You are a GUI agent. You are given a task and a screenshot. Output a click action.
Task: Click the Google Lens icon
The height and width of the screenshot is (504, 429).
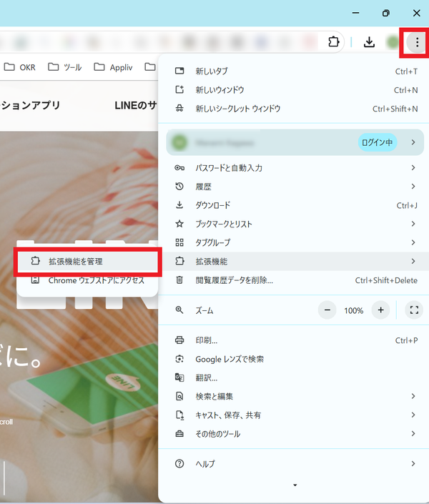pyautogui.click(x=179, y=359)
